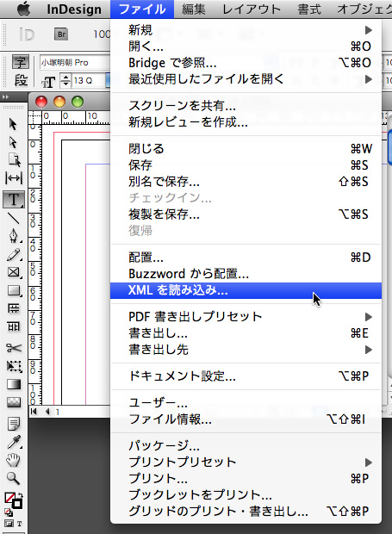This screenshot has width=392, height=534.
Task: Select the Pen tool
Action: click(x=14, y=236)
